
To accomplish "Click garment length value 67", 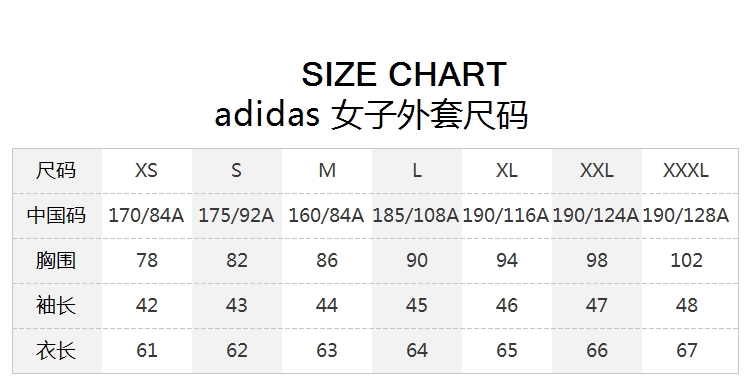I will pos(686,350).
